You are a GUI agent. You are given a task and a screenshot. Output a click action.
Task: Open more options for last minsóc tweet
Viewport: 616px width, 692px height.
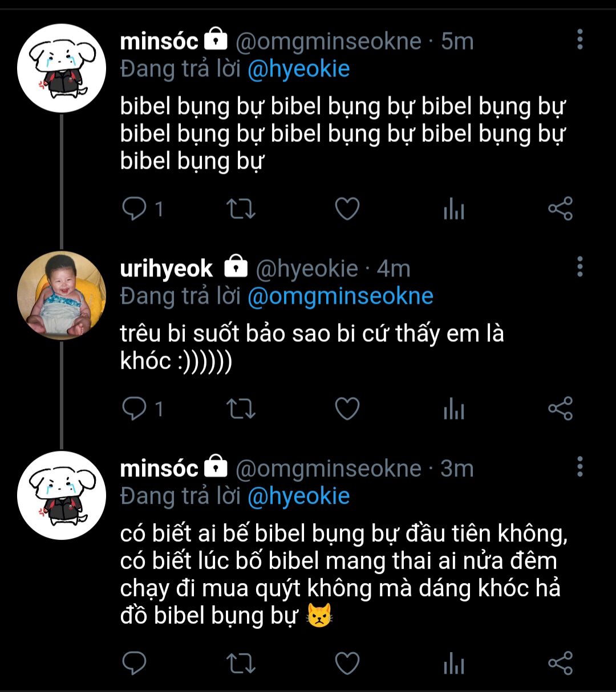579,467
